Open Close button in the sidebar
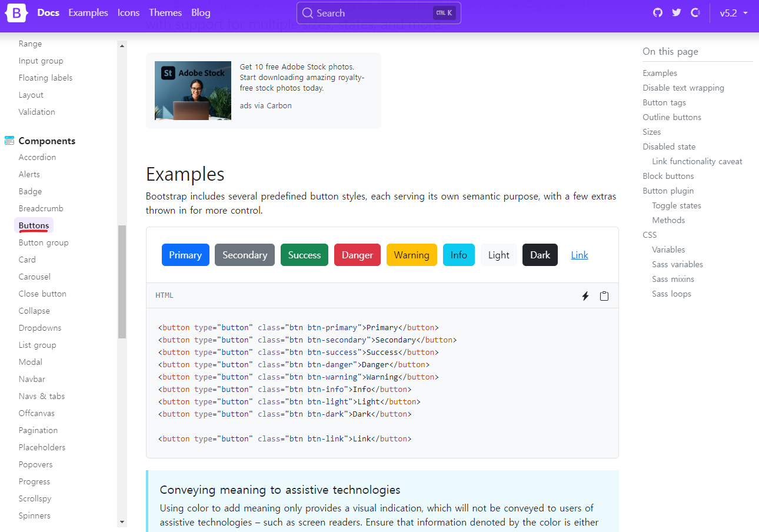Image resolution: width=759 pixels, height=532 pixels. (42, 294)
